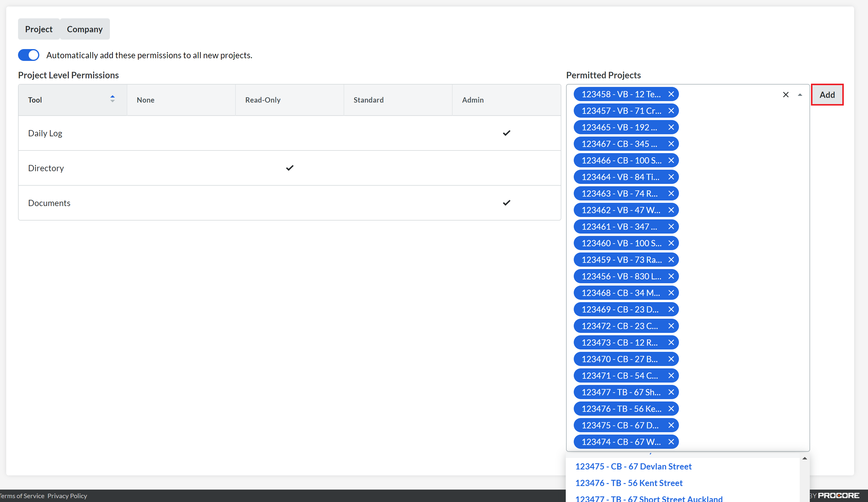
Task: Switch to the Project tab
Action: 39,29
